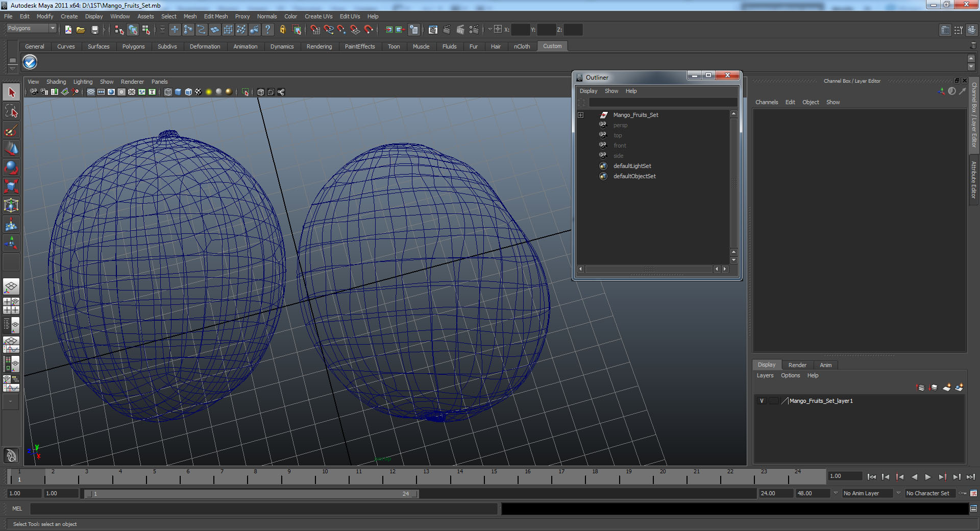Enable wireframe display cube icon
The height and width of the screenshot is (531, 980).
point(168,92)
